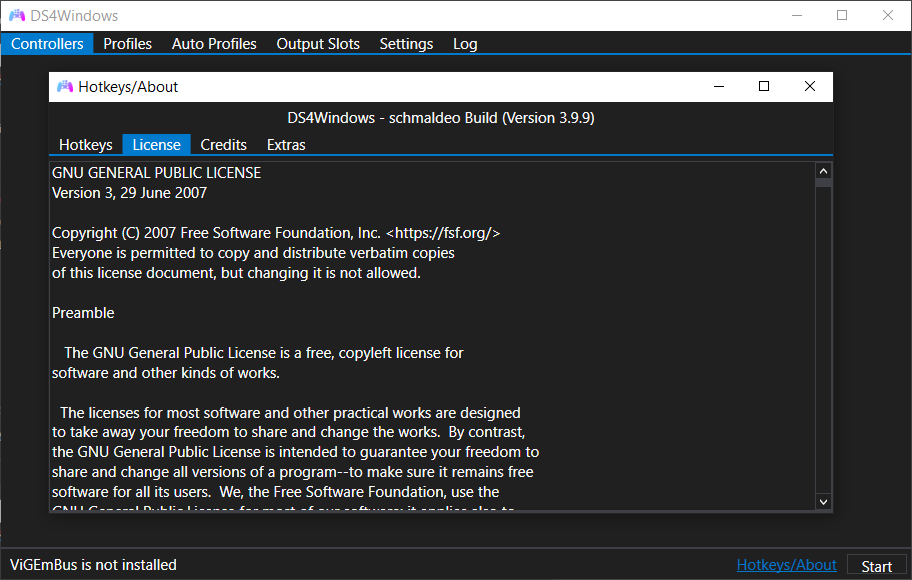
Task: Open the Settings tab
Action: [406, 44]
